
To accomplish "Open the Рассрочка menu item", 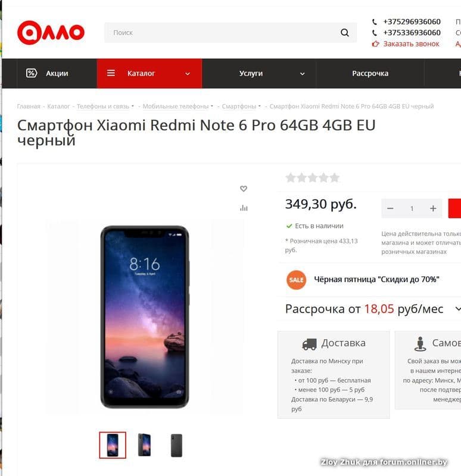I will tap(370, 73).
